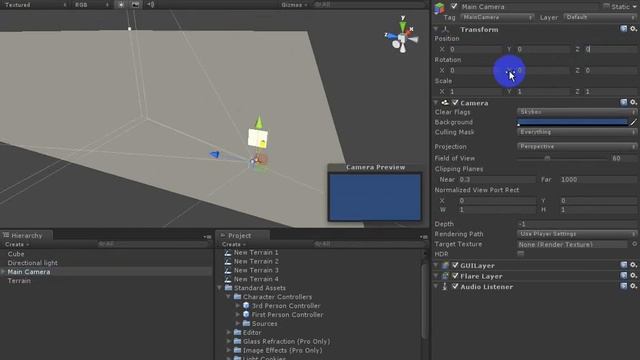The width and height of the screenshot is (640, 360).
Task: Open the Camera component gear menu
Action: pos(633,102)
